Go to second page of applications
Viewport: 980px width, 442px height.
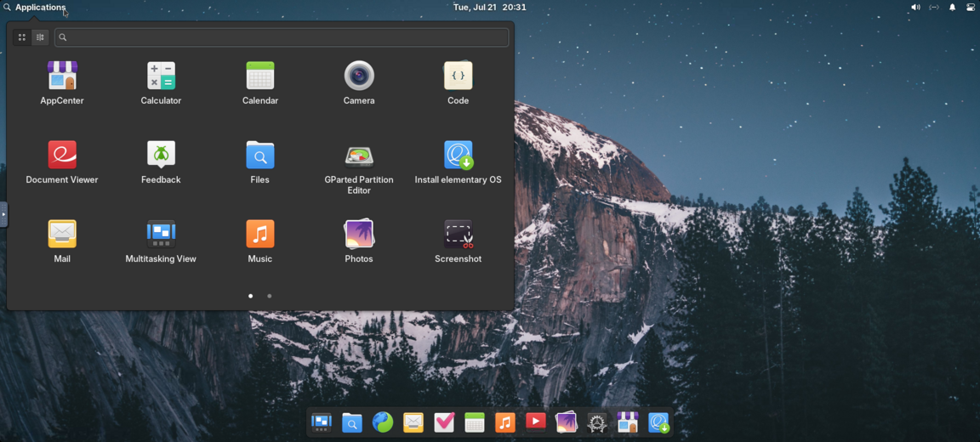coord(270,296)
